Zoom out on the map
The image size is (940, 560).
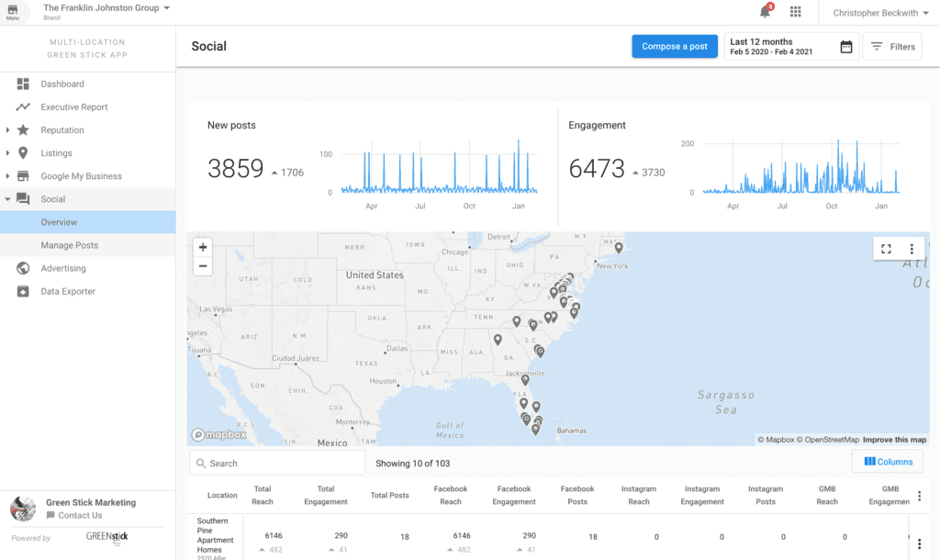pyautogui.click(x=203, y=267)
